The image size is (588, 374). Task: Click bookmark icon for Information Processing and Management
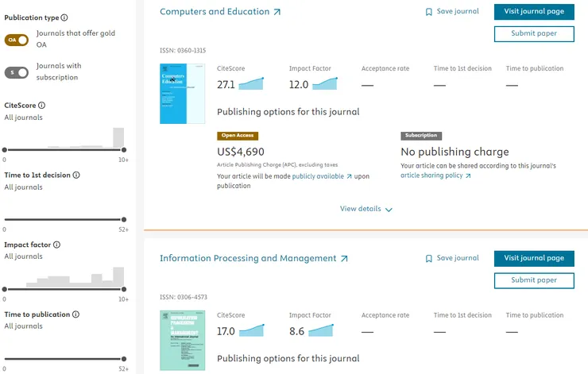[429, 259]
